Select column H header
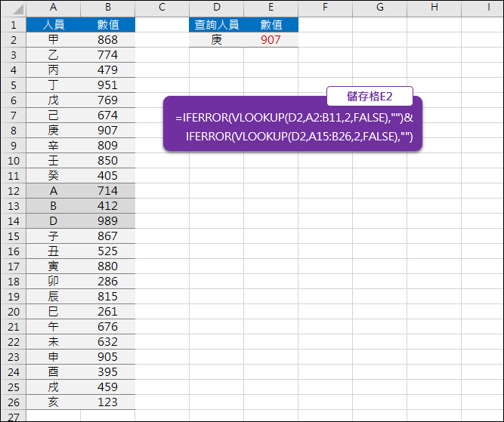 tap(434, 8)
